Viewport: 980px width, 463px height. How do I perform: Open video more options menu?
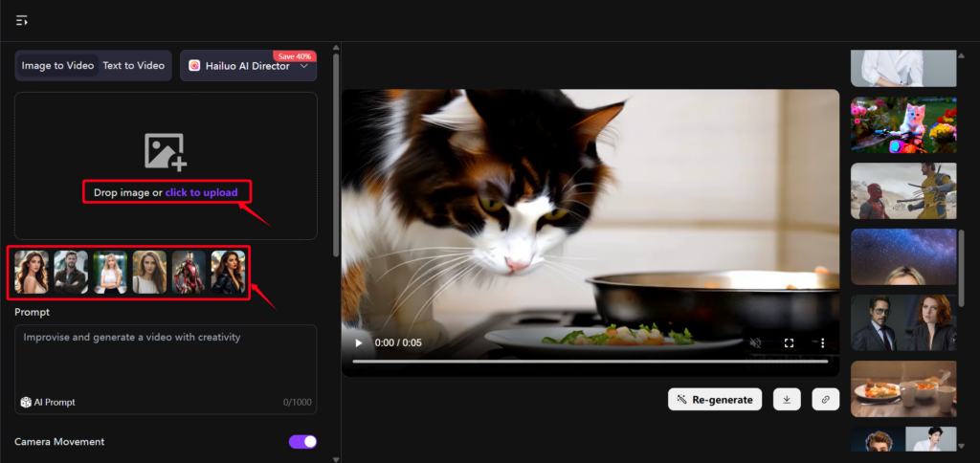(x=822, y=343)
